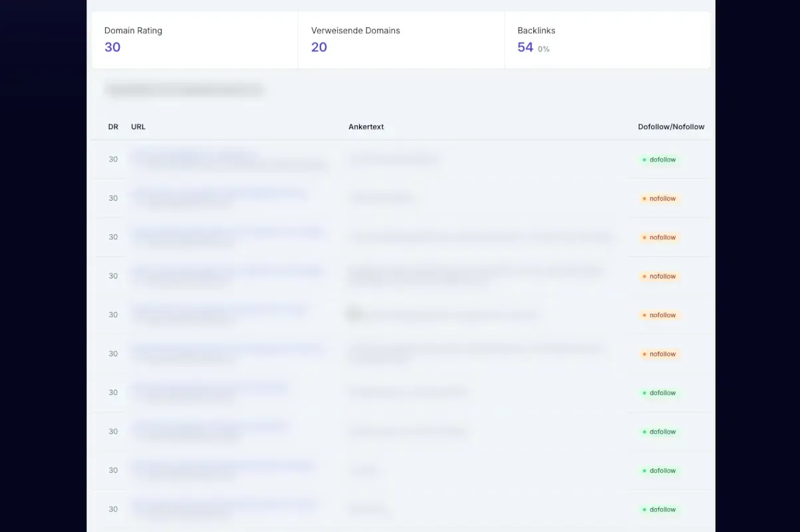Click the nofollow status dot in third row

645,237
